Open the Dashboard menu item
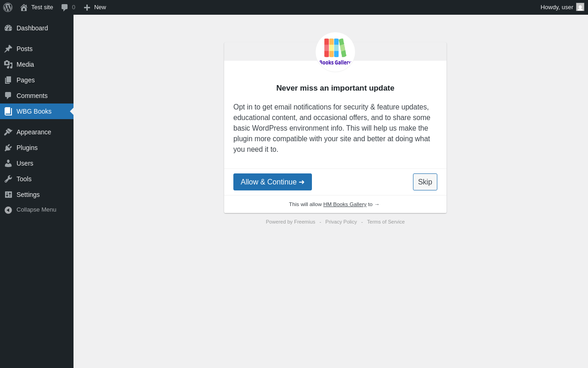 click(37, 28)
